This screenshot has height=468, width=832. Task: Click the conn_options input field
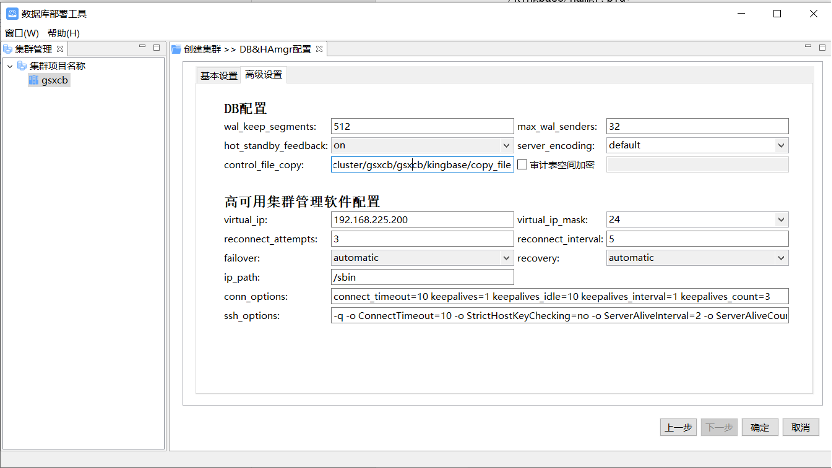click(x=560, y=296)
